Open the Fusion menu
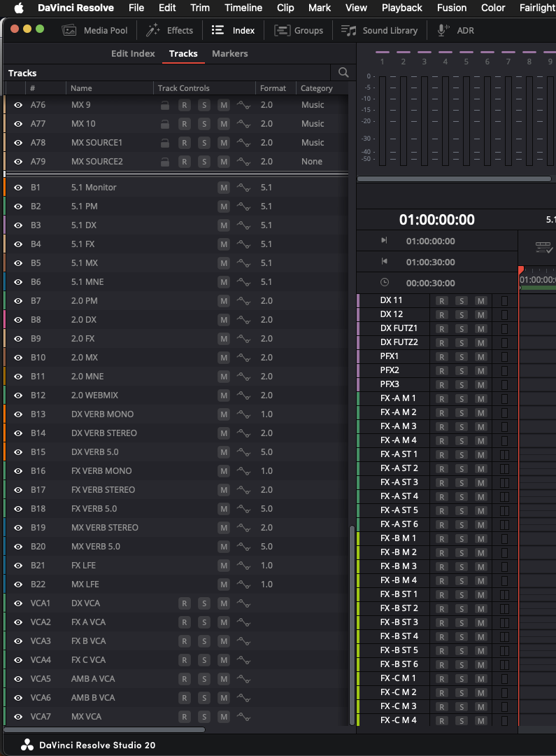 (452, 8)
